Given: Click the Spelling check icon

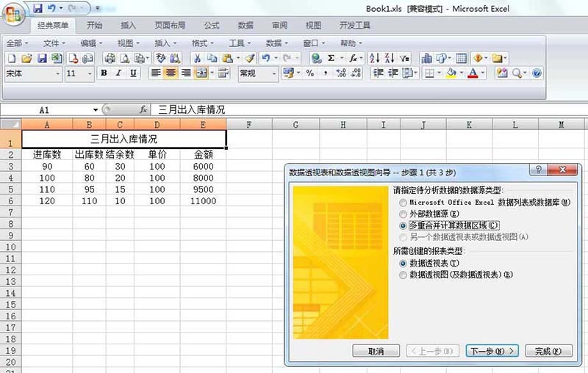Looking at the screenshot, I should point(160,58).
